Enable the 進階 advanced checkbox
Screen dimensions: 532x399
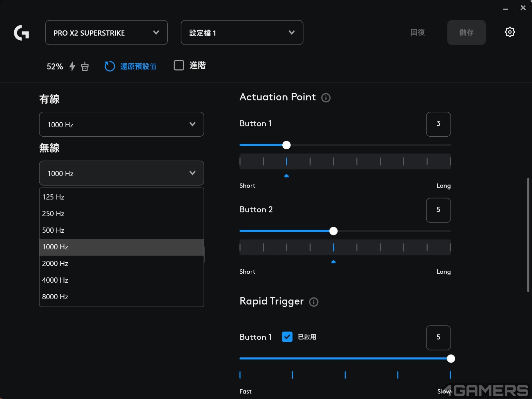179,65
